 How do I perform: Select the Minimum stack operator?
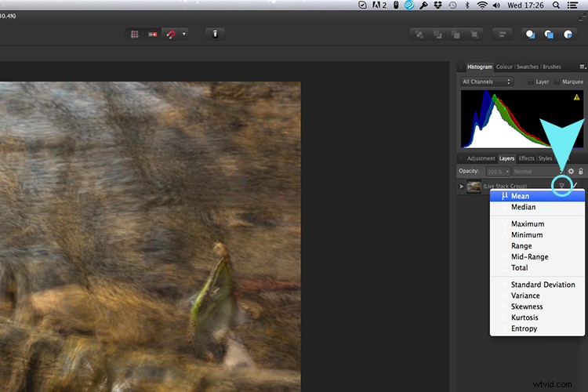pos(537,235)
